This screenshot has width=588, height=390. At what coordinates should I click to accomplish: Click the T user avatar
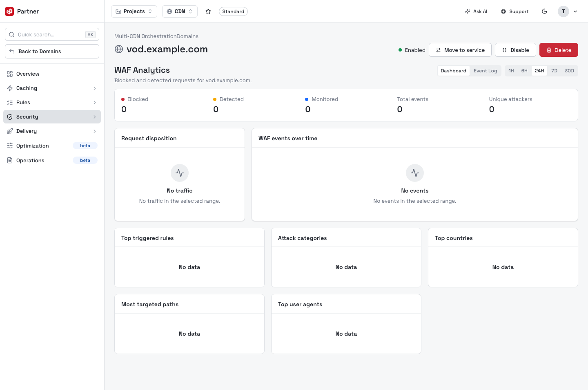(563, 11)
